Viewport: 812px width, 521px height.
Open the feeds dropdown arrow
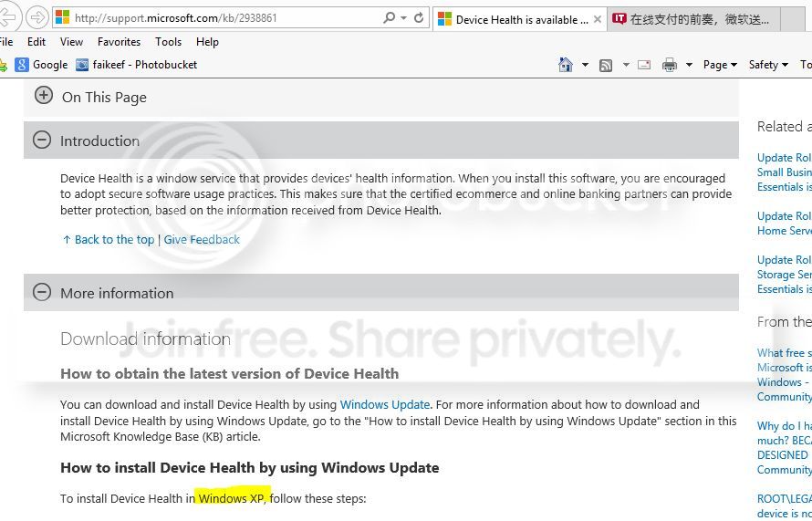626,65
